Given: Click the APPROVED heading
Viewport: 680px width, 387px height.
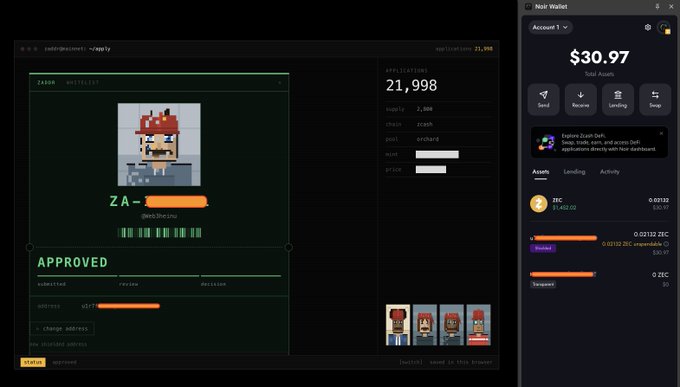Looking at the screenshot, I should click(72, 262).
